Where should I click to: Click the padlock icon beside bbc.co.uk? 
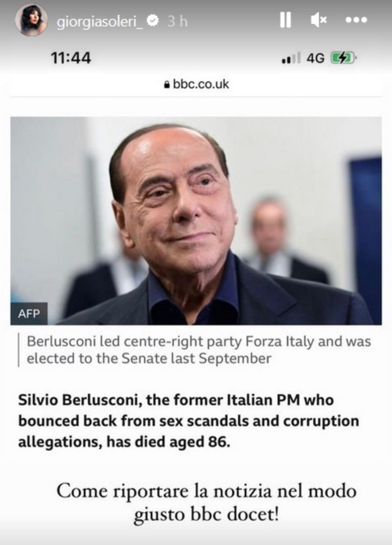167,85
